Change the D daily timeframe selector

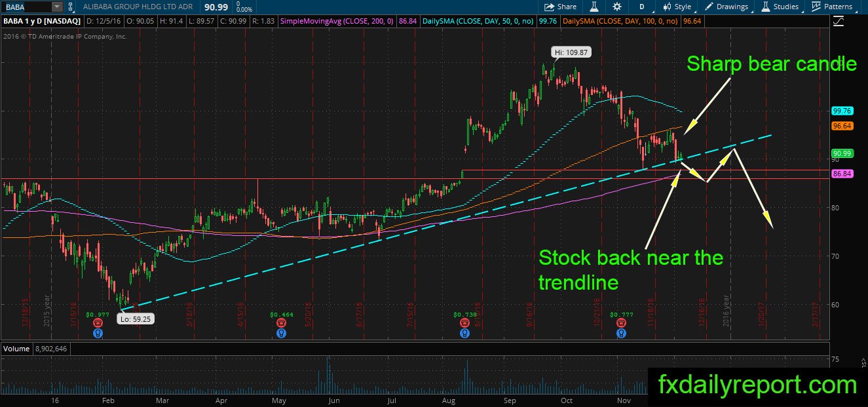click(642, 7)
